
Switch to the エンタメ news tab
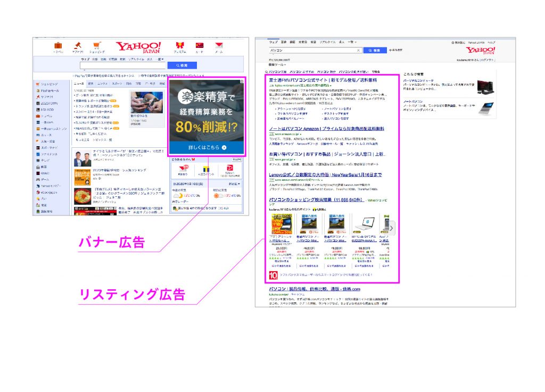102,84
